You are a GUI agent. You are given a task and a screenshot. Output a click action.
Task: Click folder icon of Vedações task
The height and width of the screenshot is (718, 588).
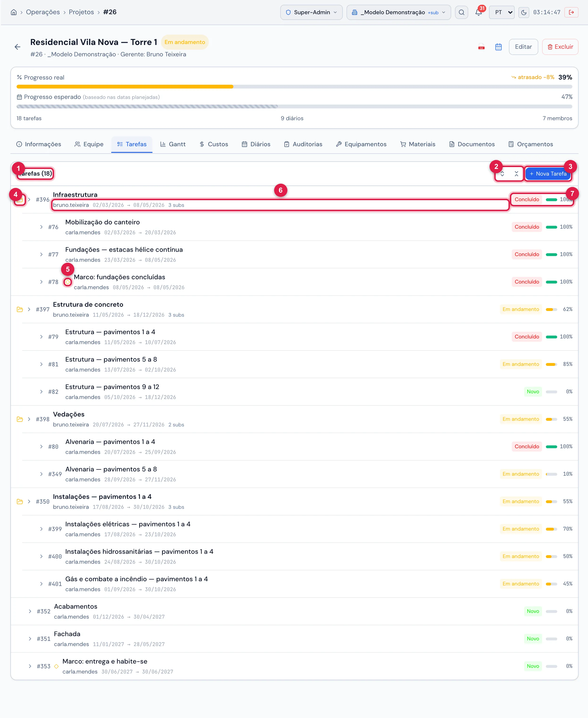20,419
